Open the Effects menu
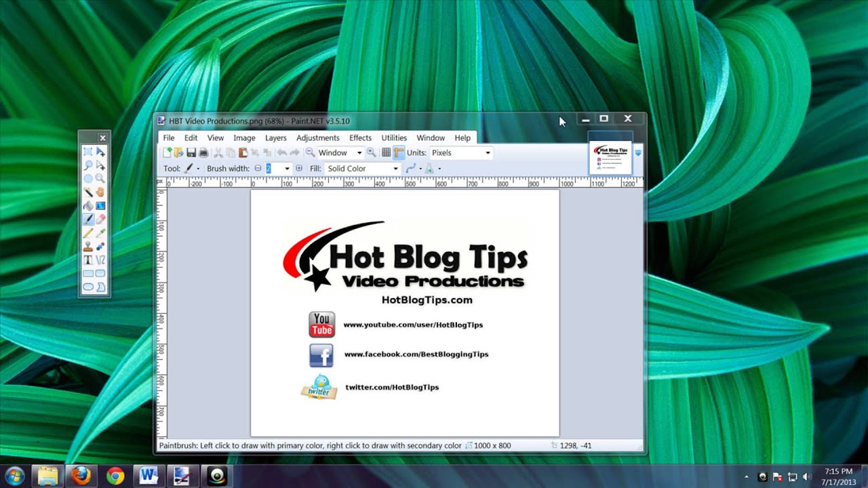The width and height of the screenshot is (868, 488). pyautogui.click(x=360, y=138)
